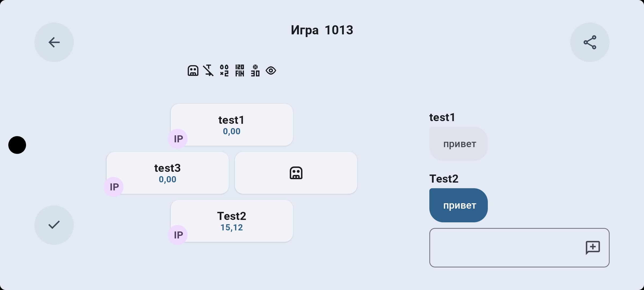This screenshot has height=290, width=644.
Task: Toggle the eye visibility icon
Action: click(271, 71)
